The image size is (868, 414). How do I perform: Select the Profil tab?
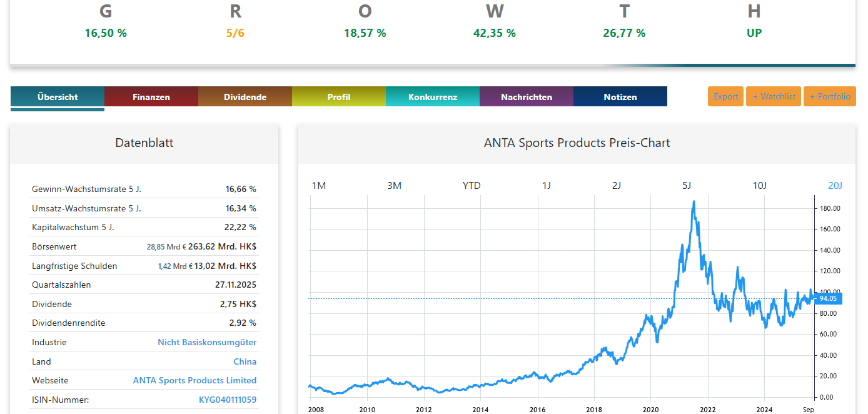pyautogui.click(x=339, y=97)
